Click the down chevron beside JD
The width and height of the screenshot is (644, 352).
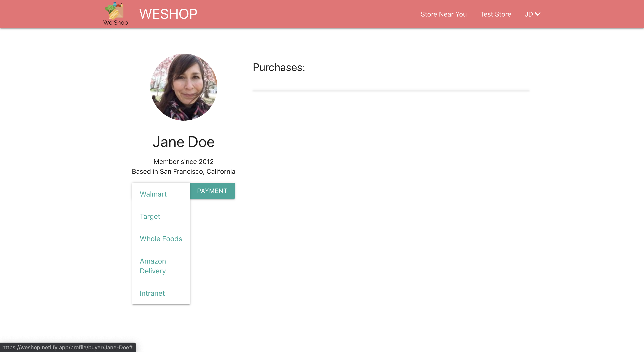coord(538,14)
